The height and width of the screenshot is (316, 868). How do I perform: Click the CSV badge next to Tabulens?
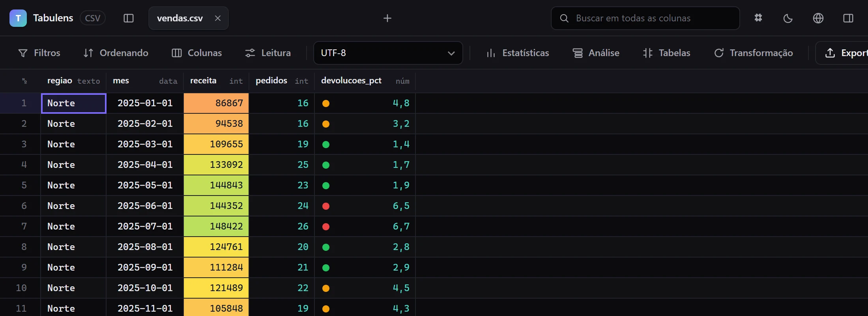(93, 18)
